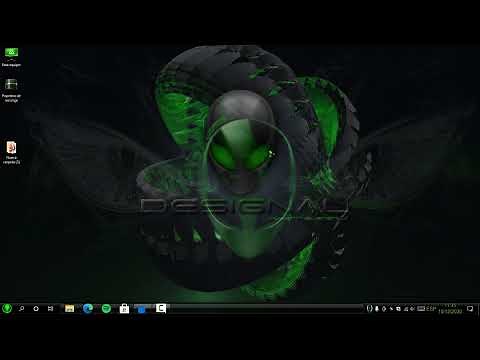Screen dimensions: 480x360
Task: Open Microsoft Store from the taskbar
Action: point(124,309)
